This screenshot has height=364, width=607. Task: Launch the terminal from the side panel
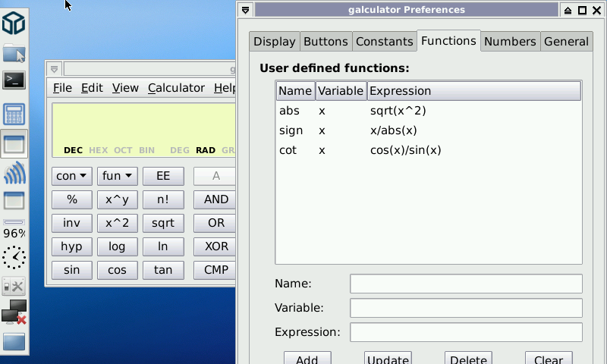point(14,80)
